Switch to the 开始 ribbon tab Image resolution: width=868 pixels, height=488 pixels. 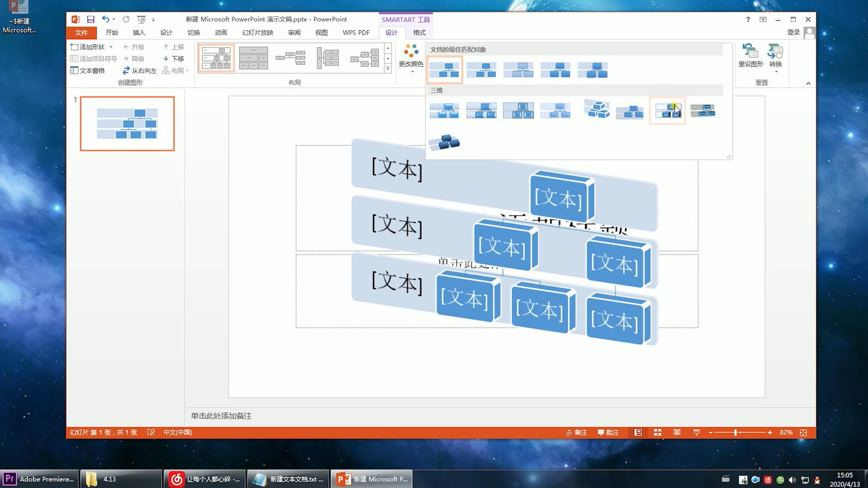tap(112, 33)
